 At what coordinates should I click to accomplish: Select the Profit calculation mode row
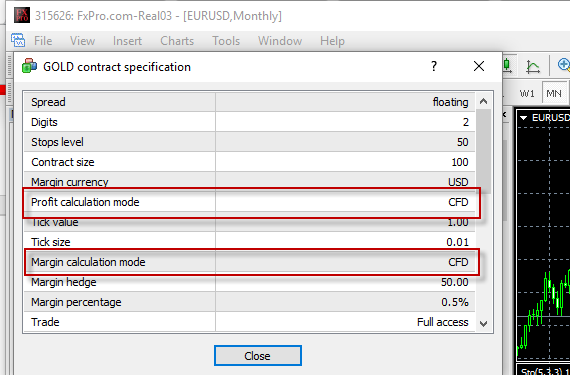pyautogui.click(x=249, y=202)
